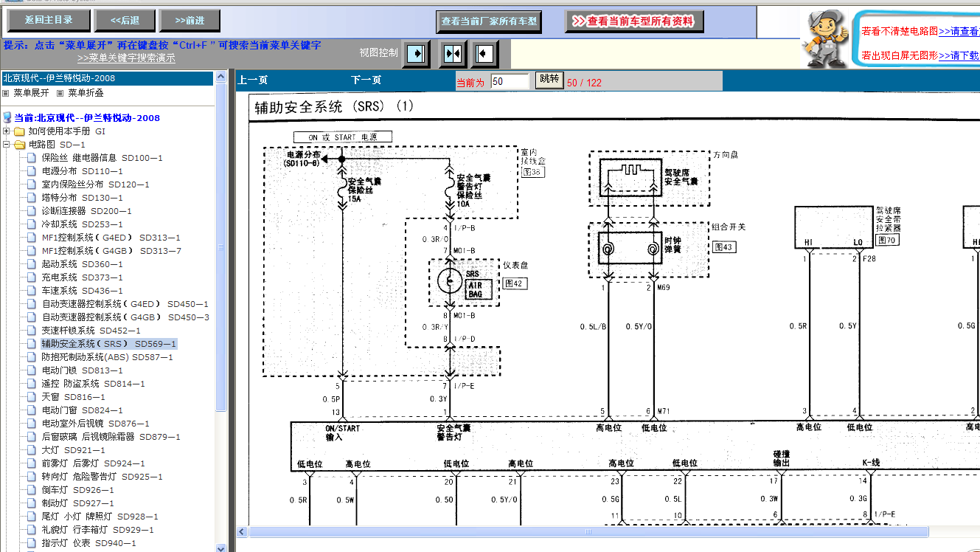Open 电动室外后视镜 SD876—1

[x=96, y=424]
